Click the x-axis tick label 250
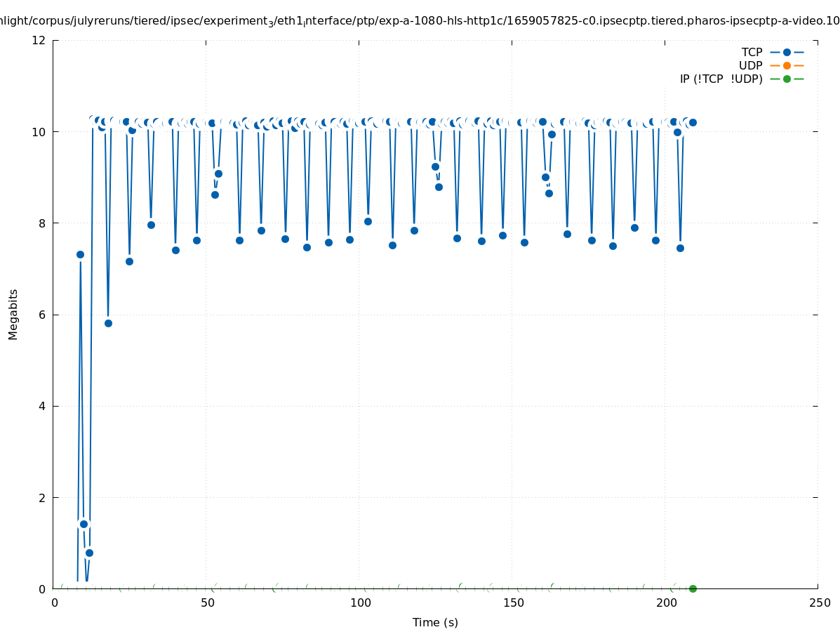 (x=819, y=603)
